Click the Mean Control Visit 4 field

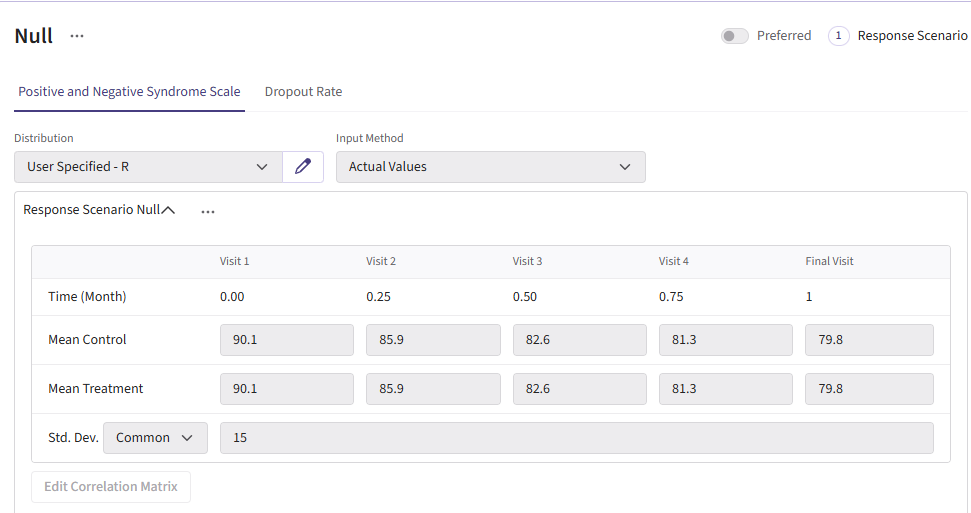[725, 340]
